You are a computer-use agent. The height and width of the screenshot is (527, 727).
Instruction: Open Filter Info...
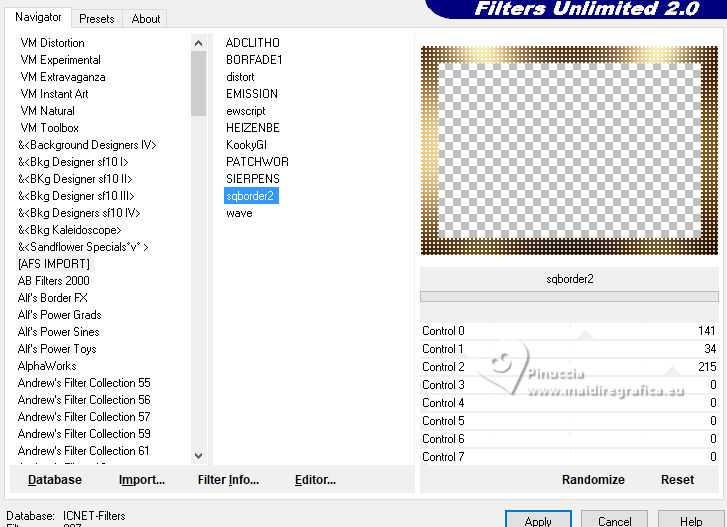(228, 480)
